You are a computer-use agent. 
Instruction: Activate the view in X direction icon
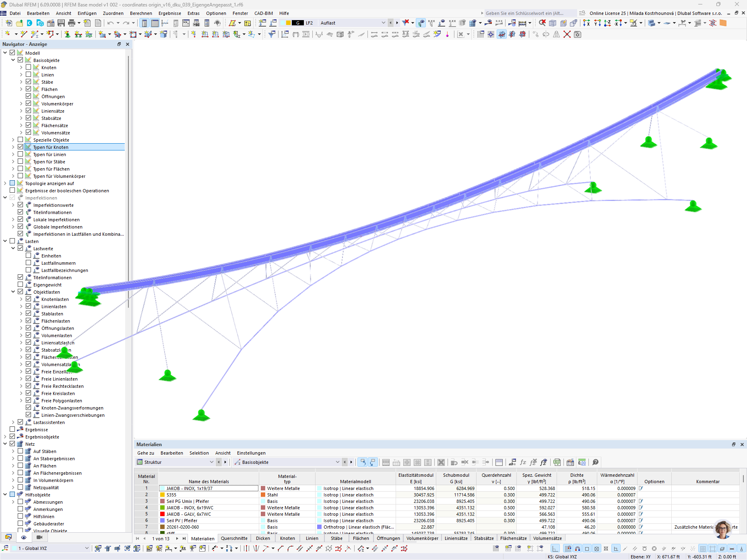(586, 23)
